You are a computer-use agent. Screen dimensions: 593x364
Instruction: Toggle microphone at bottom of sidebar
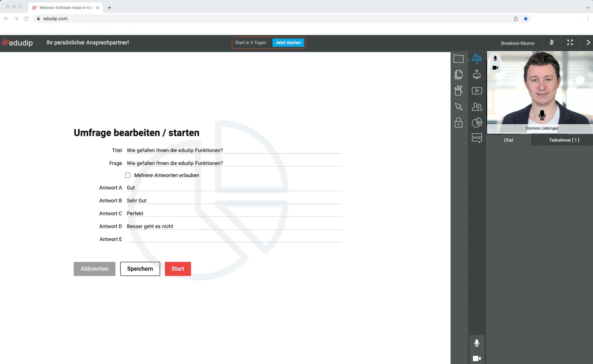click(476, 343)
